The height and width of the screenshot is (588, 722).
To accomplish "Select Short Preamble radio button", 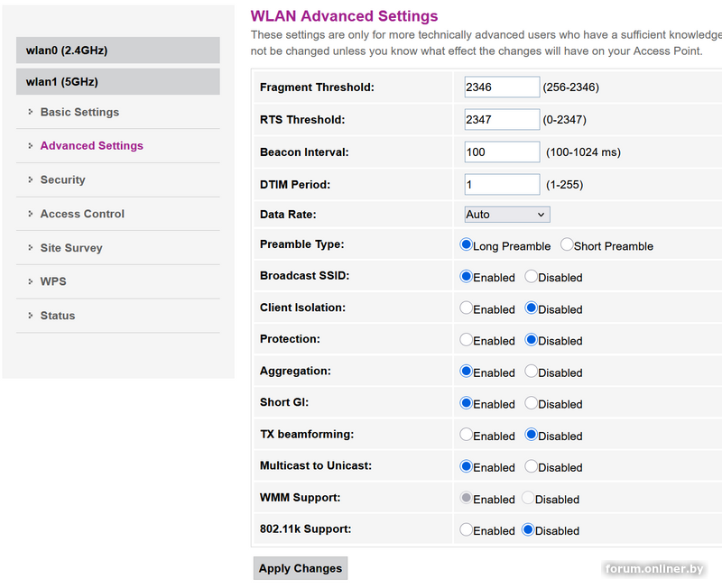I will click(x=567, y=244).
